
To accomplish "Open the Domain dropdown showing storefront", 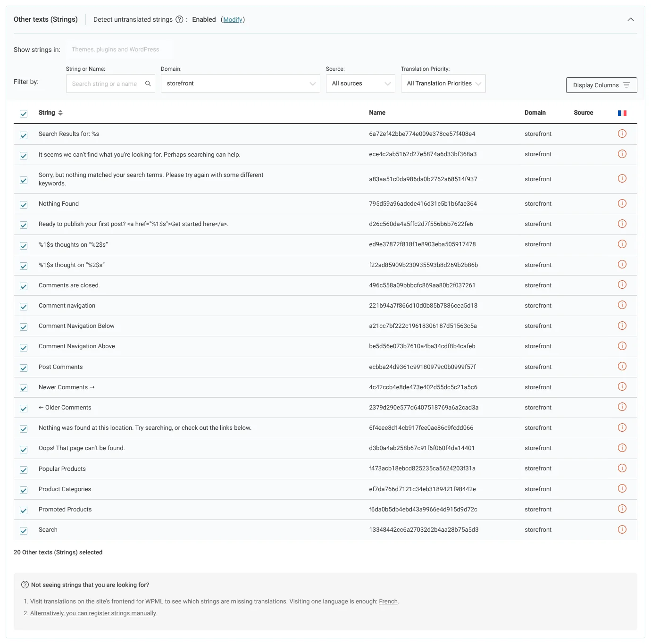I will 241,84.
